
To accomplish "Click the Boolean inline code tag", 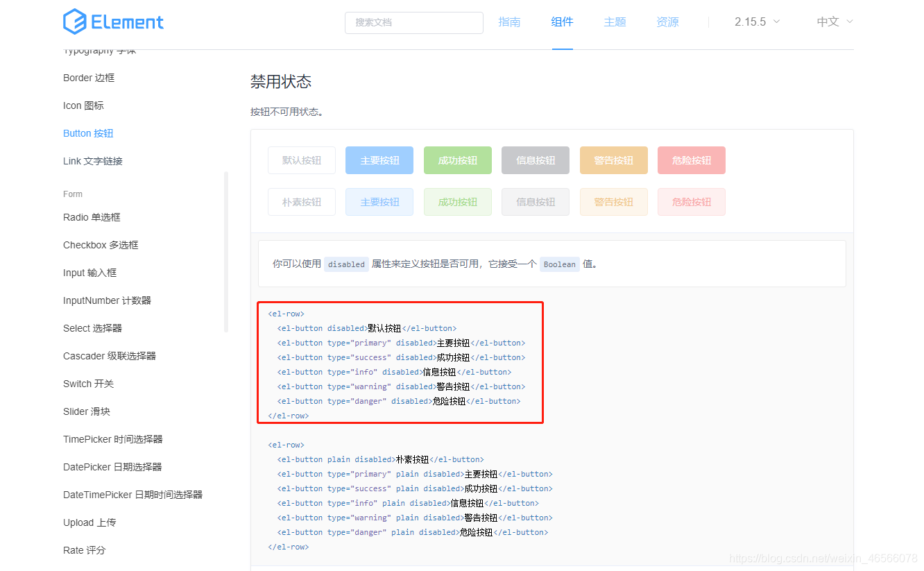I will [560, 264].
